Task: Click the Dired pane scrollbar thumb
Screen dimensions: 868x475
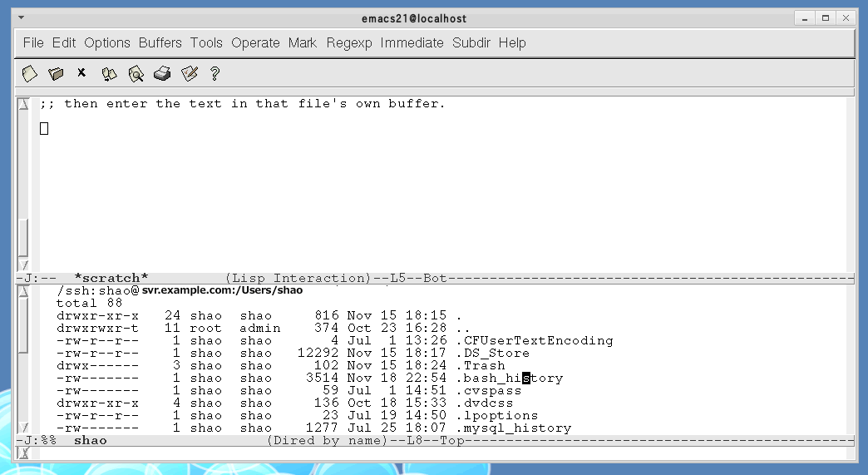Action: (23, 325)
